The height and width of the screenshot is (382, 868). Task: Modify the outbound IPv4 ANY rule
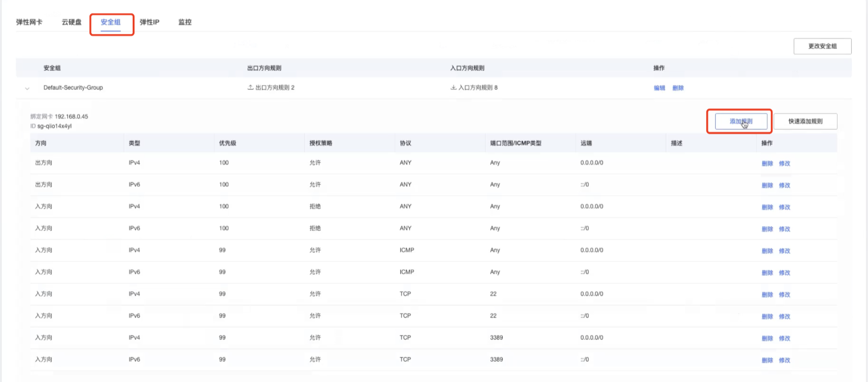(x=785, y=163)
